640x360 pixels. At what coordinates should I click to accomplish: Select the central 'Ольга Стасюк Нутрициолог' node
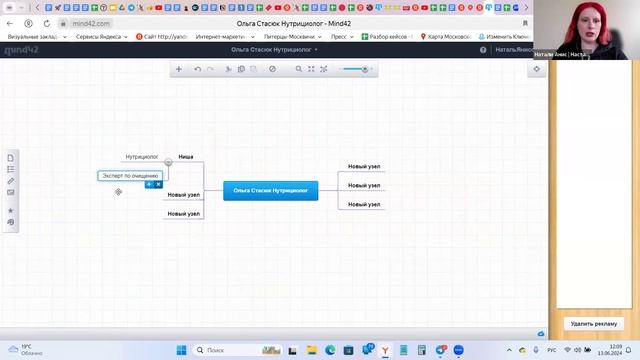click(271, 191)
